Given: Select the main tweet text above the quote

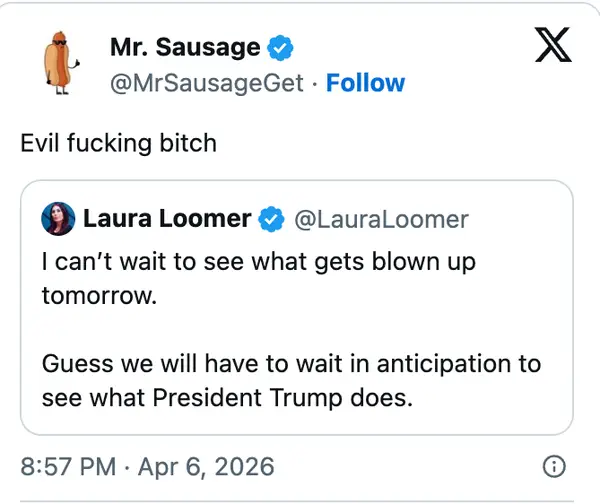Looking at the screenshot, I should tap(118, 142).
